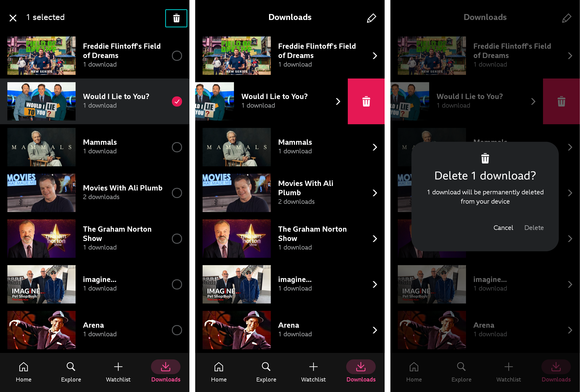Tick the Arena selection circle
This screenshot has width=580, height=392.
point(177,330)
